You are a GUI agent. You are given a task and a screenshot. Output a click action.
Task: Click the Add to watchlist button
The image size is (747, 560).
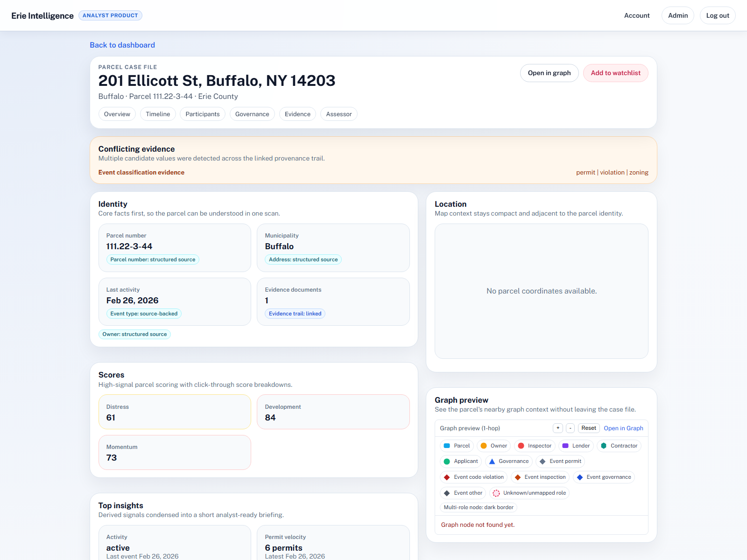pos(615,73)
